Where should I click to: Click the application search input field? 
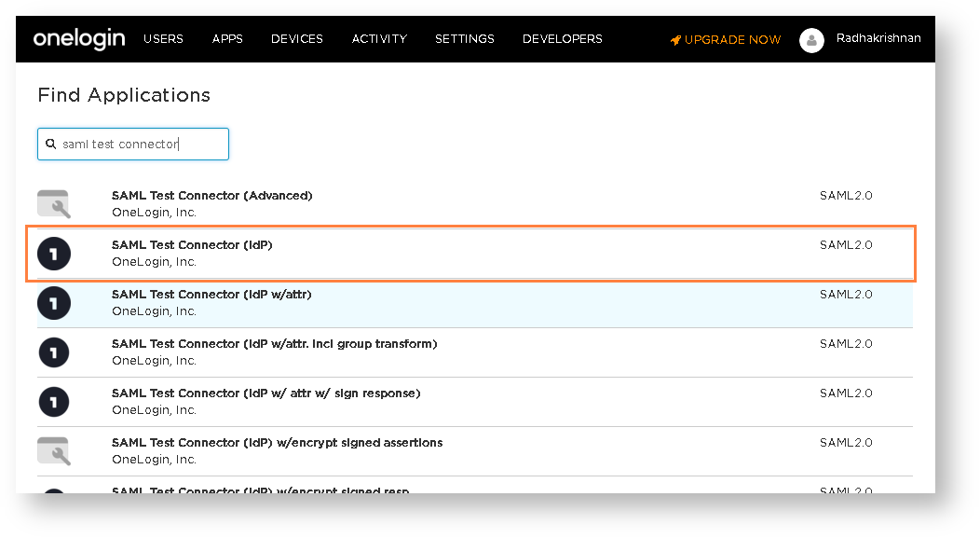140,145
